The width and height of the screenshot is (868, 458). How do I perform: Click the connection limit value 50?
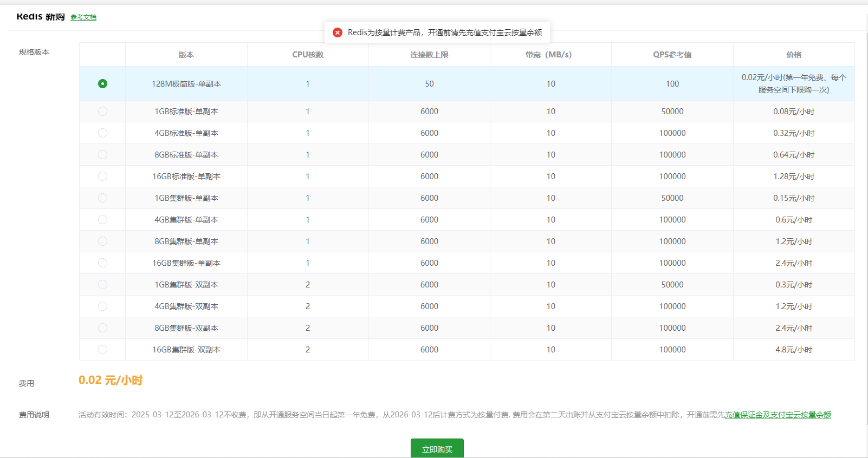[429, 84]
